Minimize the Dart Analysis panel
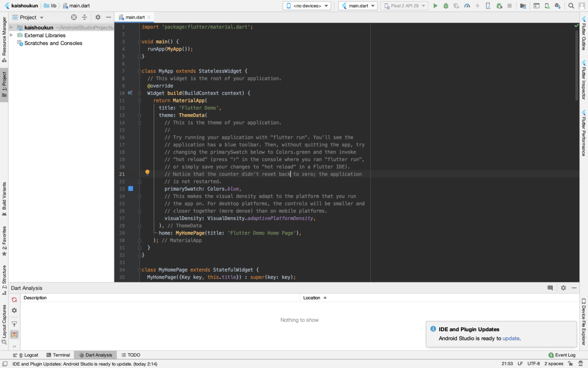The width and height of the screenshot is (588, 368). point(574,288)
